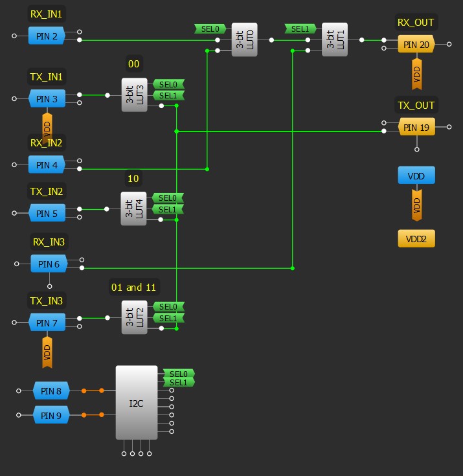
Task: Select the PIN 6 block
Action: 49,264
